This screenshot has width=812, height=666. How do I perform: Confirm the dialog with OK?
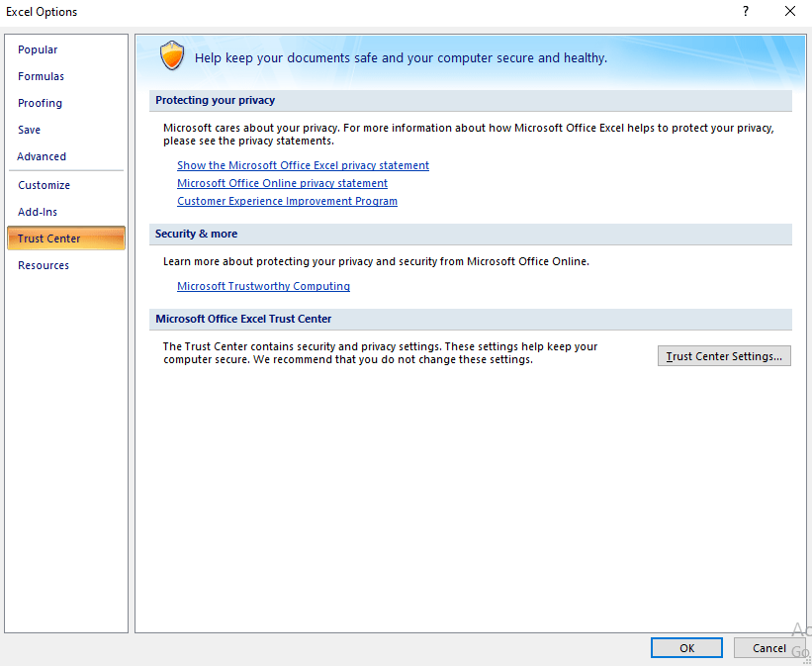[686, 648]
